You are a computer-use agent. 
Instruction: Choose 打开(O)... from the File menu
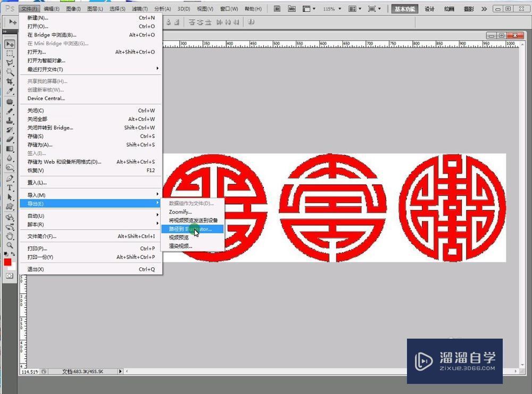pos(90,26)
